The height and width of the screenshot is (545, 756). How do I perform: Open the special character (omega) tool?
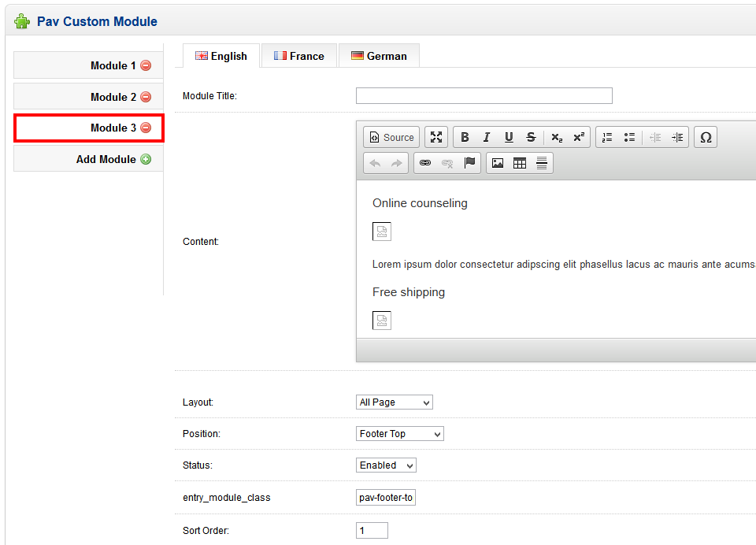pyautogui.click(x=706, y=137)
